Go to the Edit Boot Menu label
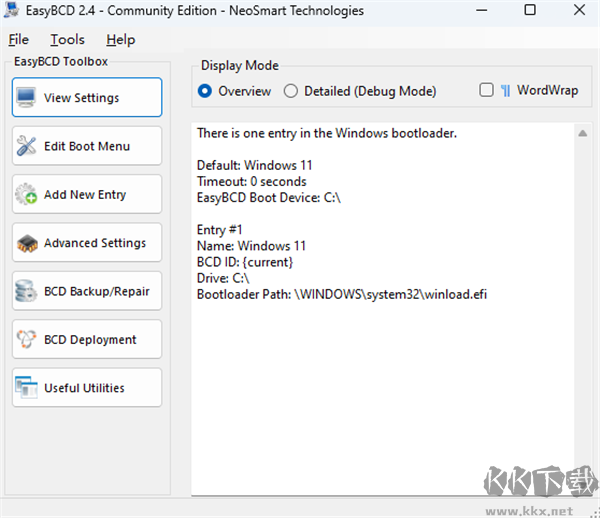600x518 pixels. click(87, 146)
